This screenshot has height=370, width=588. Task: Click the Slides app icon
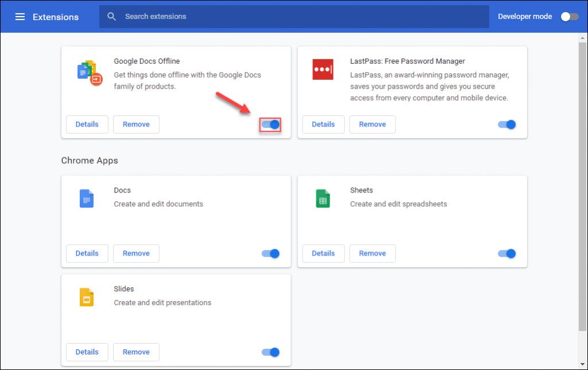pos(87,297)
